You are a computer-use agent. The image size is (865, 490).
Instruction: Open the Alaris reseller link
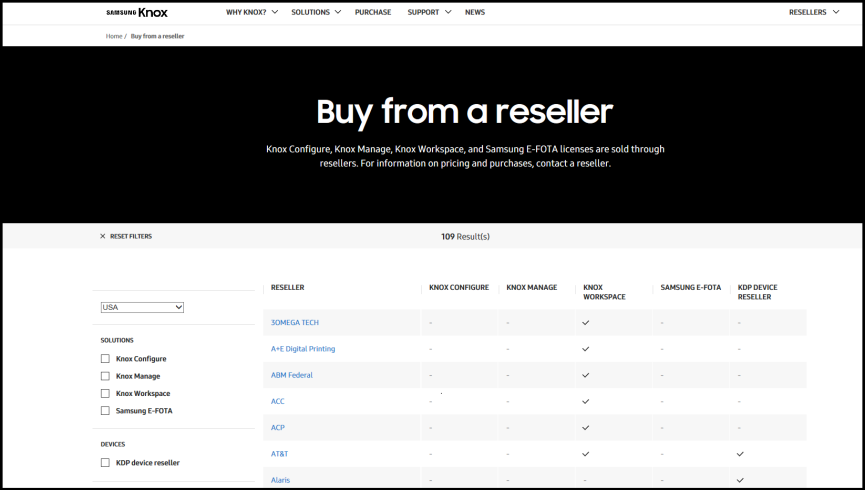click(x=280, y=480)
